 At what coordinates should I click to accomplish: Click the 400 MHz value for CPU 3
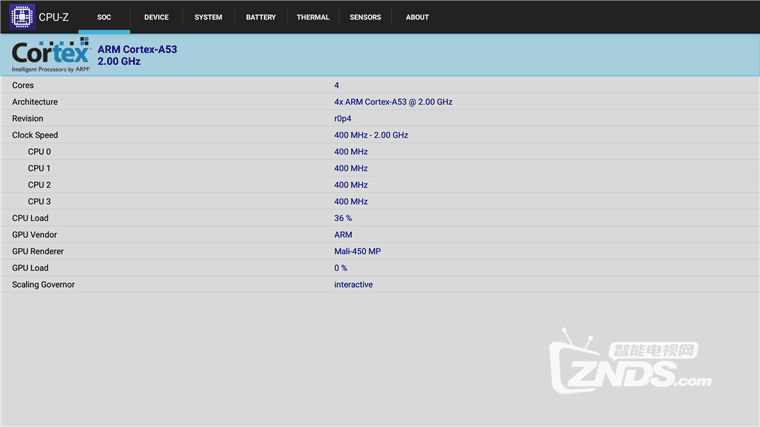(x=351, y=201)
